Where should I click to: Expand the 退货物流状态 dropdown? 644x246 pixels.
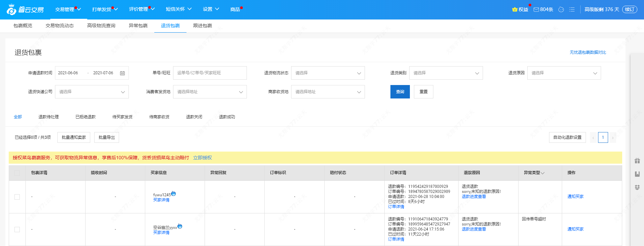(328, 73)
